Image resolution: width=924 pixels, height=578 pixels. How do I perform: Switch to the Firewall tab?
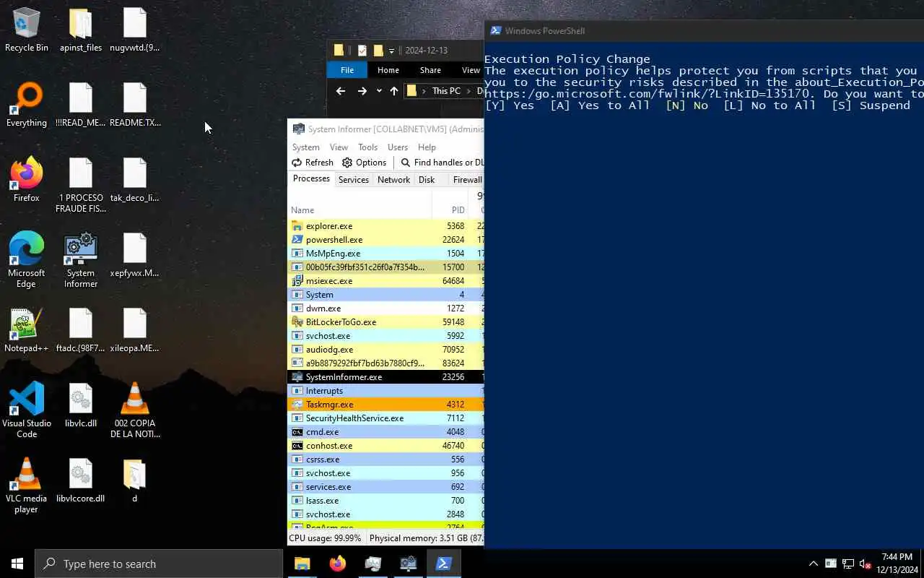(467, 180)
